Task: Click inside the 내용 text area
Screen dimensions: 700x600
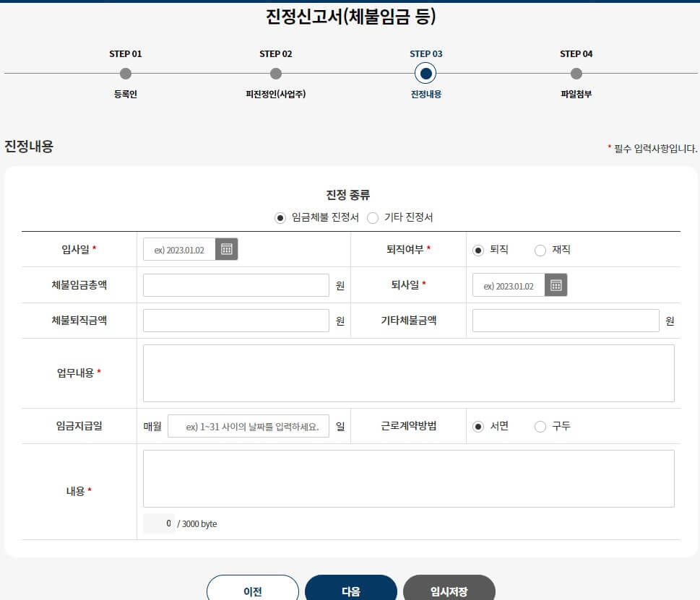Action: pyautogui.click(x=408, y=478)
